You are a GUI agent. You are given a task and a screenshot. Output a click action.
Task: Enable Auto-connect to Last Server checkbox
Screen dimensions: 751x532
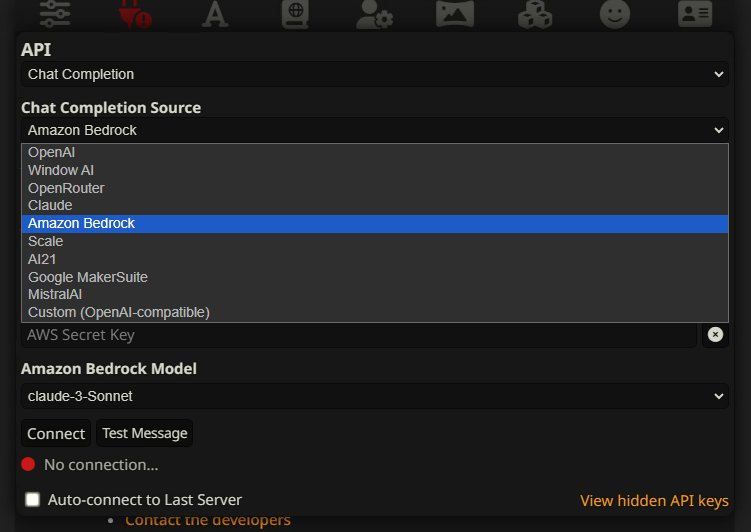(33, 499)
